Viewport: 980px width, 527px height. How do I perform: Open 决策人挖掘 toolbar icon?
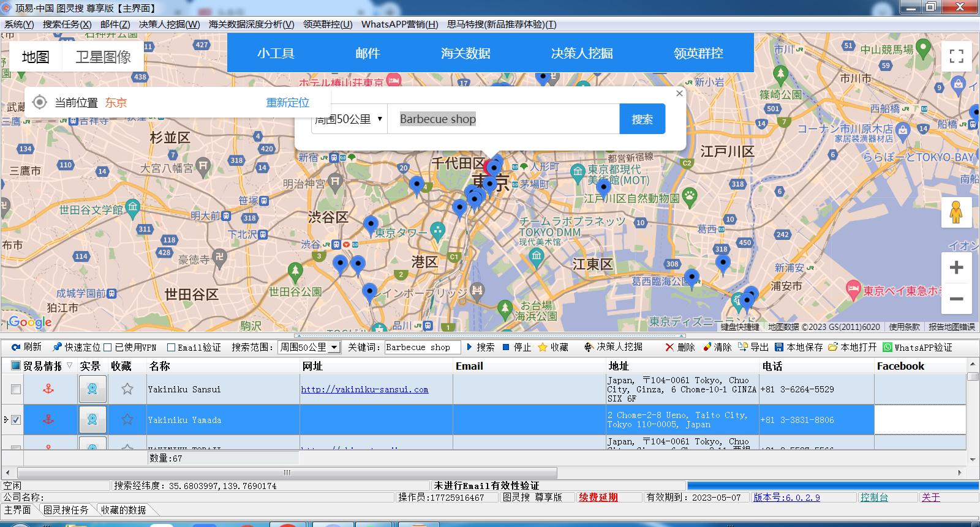(589, 347)
